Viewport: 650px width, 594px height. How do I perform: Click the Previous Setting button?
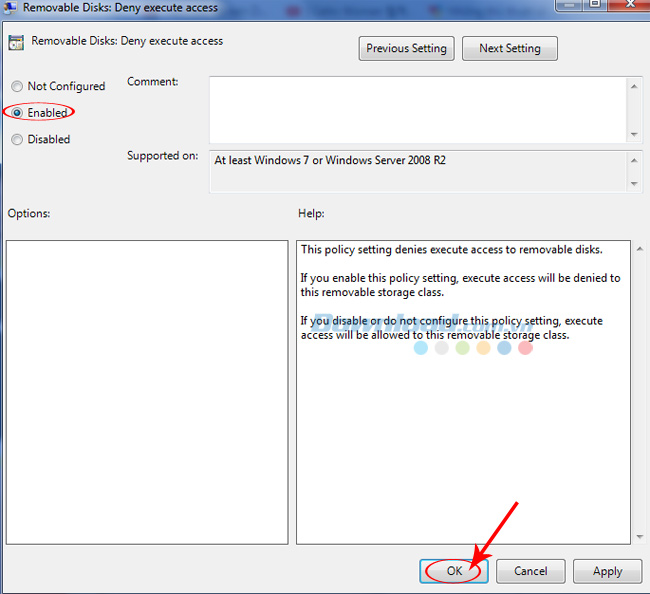click(x=406, y=48)
